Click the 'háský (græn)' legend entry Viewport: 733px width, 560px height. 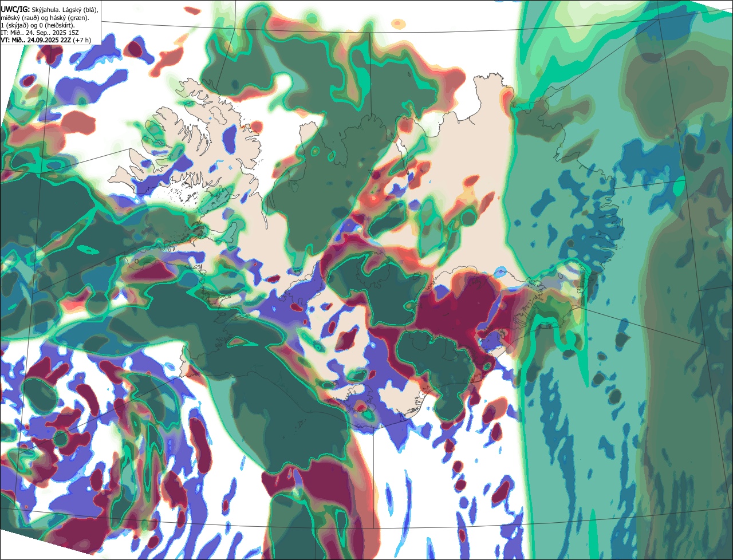coord(69,18)
